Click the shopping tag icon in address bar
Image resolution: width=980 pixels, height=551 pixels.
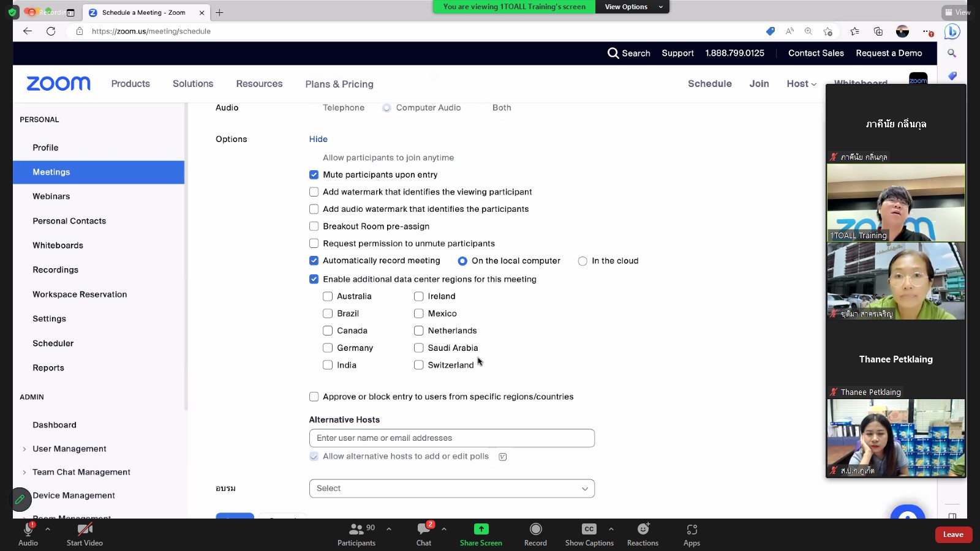771,31
